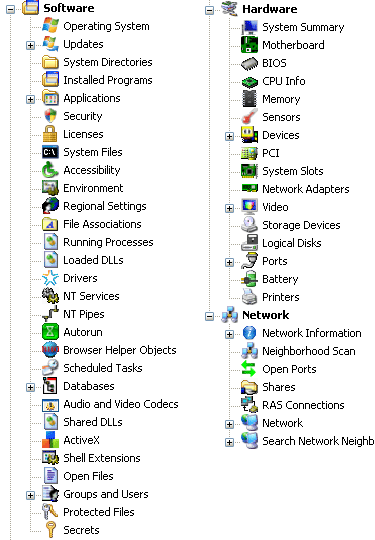This screenshot has height=540, width=375.
Task: Select the Loaded DLLs item
Action: (x=93, y=260)
